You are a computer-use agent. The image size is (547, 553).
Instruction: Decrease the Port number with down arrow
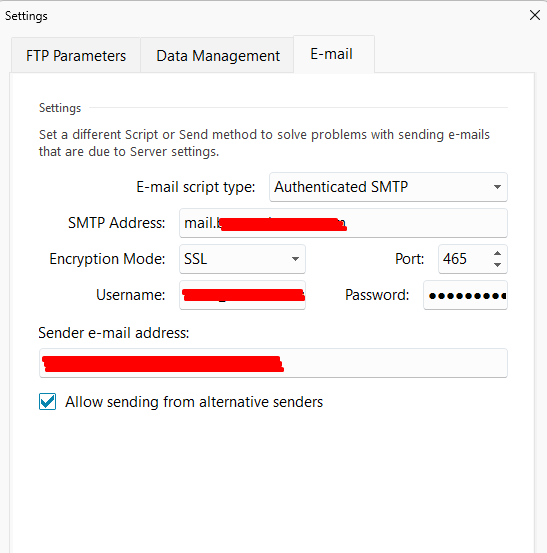497,265
